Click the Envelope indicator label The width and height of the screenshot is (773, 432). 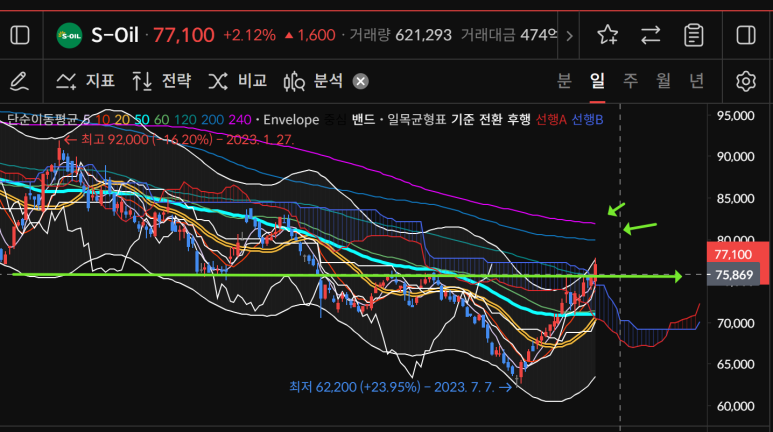[291, 119]
